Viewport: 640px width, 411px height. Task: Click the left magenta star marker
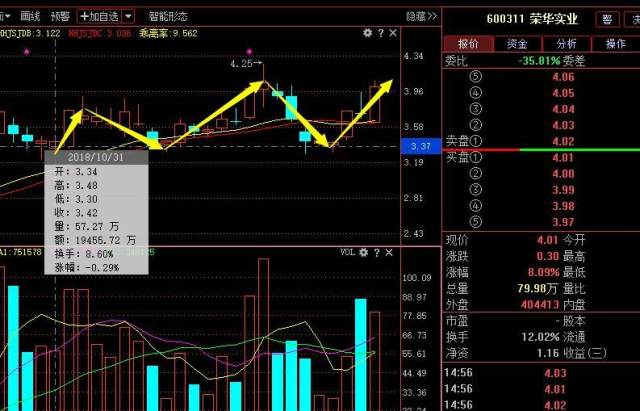27,52
